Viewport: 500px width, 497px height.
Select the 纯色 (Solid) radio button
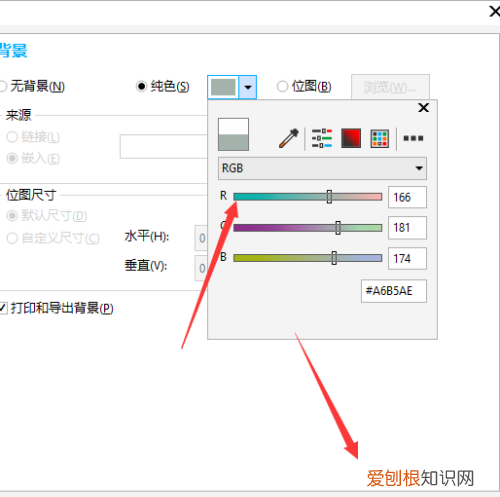[x=141, y=86]
